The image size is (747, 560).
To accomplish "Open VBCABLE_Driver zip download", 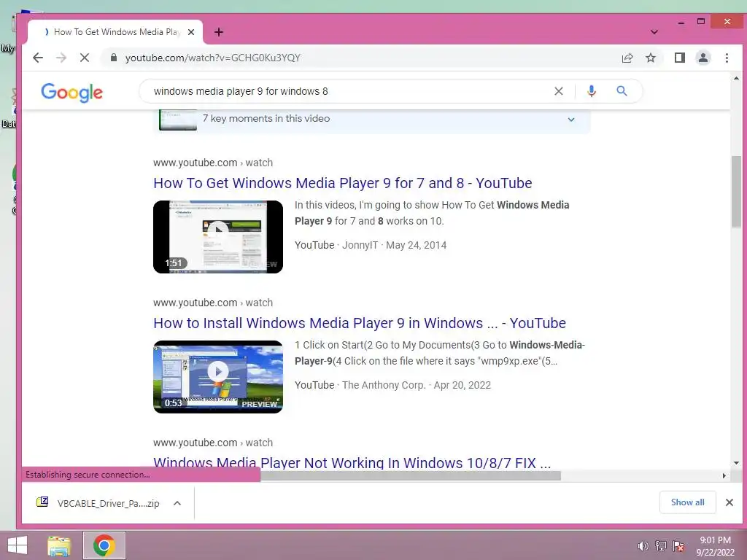I will 99,503.
